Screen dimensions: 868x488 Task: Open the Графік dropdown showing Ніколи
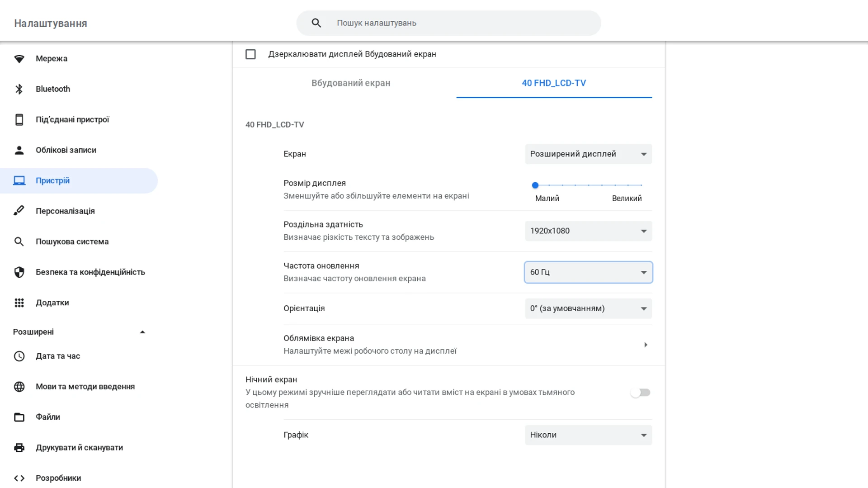pyautogui.click(x=588, y=435)
